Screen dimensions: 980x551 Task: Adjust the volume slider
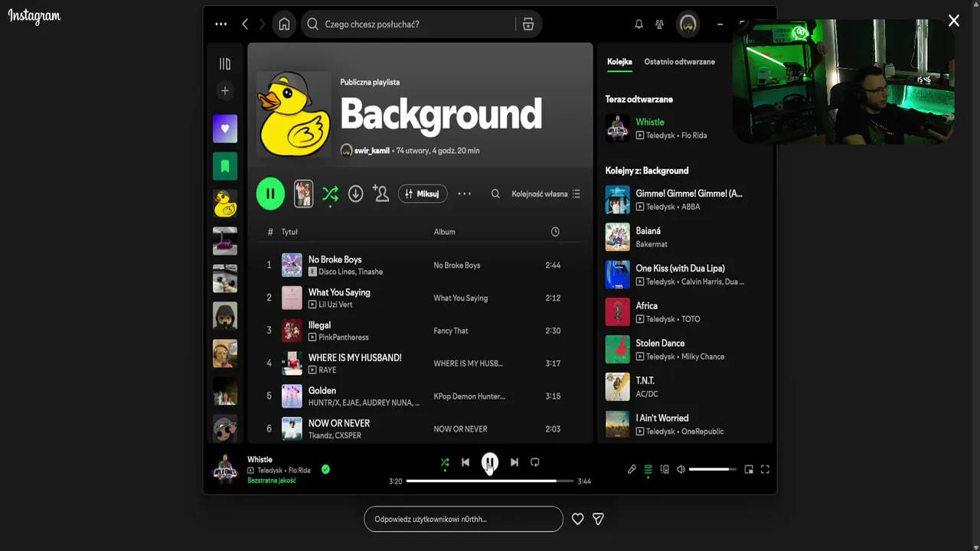pos(713,469)
